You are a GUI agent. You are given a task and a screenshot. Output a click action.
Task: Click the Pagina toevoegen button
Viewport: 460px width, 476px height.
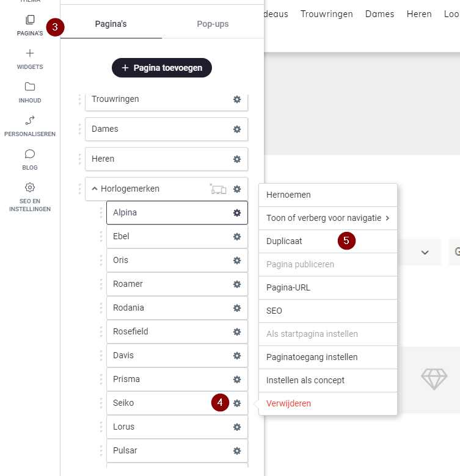tap(162, 68)
